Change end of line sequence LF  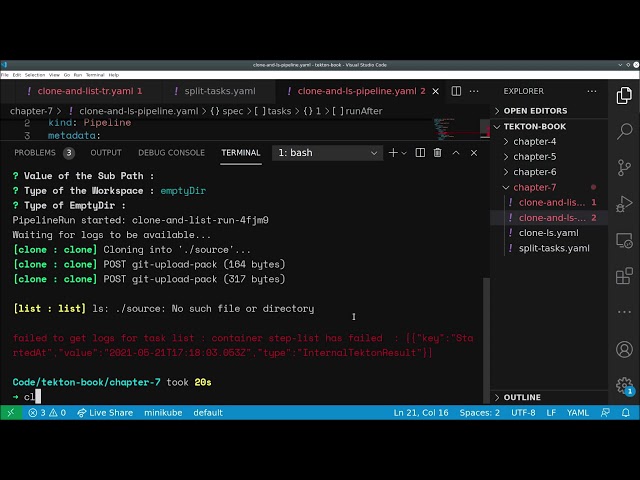tap(551, 413)
